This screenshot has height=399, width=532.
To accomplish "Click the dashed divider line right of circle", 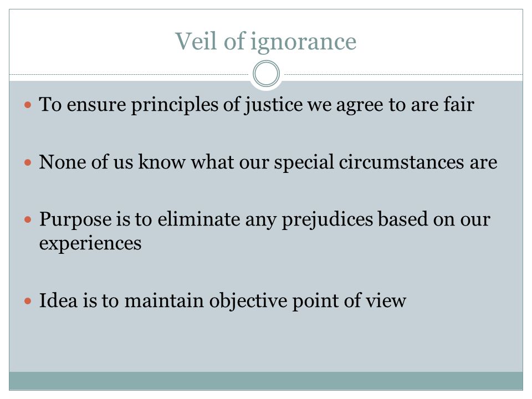I will (x=403, y=74).
